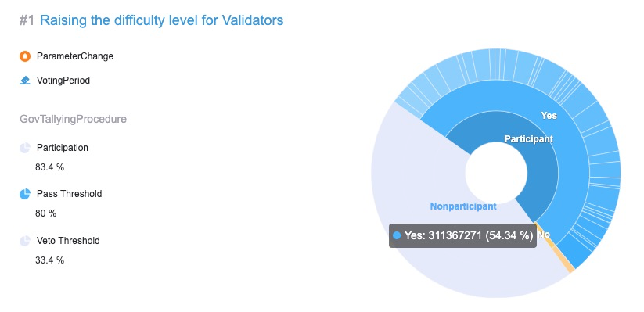Click the Veto Threshold pie icon
This screenshot has width=644, height=312.
click(25, 241)
